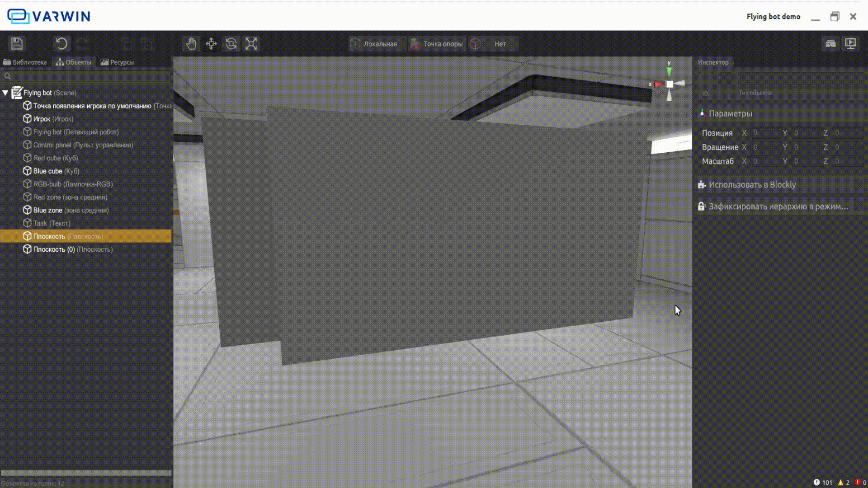Collapse the 'Flying bot (Scene)' tree node
Screen dimensions: 868x488
5,93
